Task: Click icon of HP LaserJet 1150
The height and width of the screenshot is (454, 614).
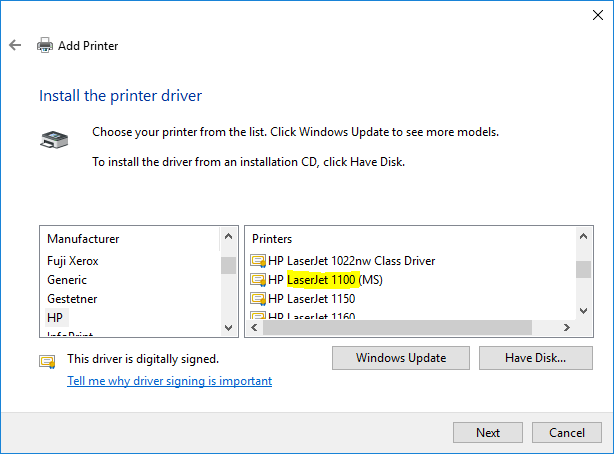Action: [258, 299]
